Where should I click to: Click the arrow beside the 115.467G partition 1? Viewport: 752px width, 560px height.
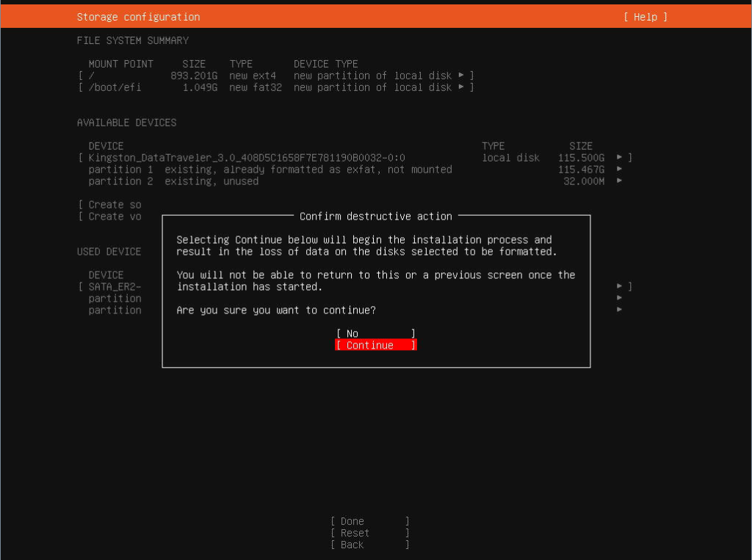coord(620,170)
